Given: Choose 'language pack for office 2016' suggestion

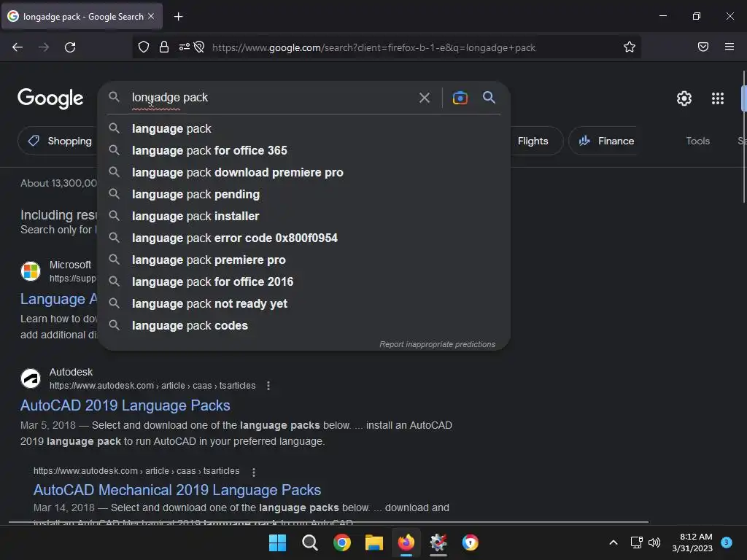Looking at the screenshot, I should 303,282.
